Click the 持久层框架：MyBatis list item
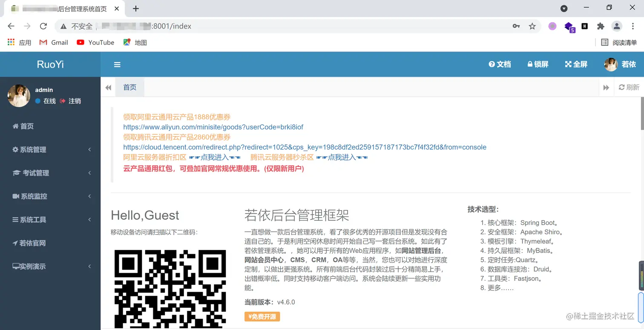 (521, 251)
